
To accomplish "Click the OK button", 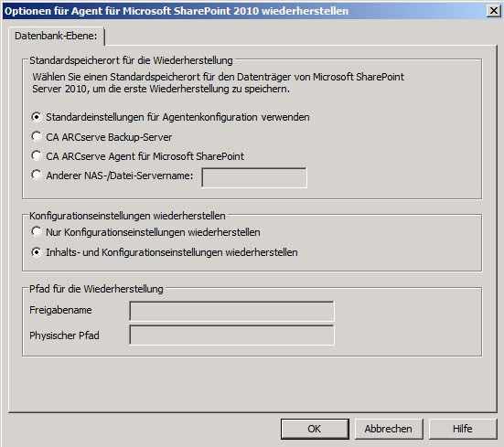I will click(315, 429).
